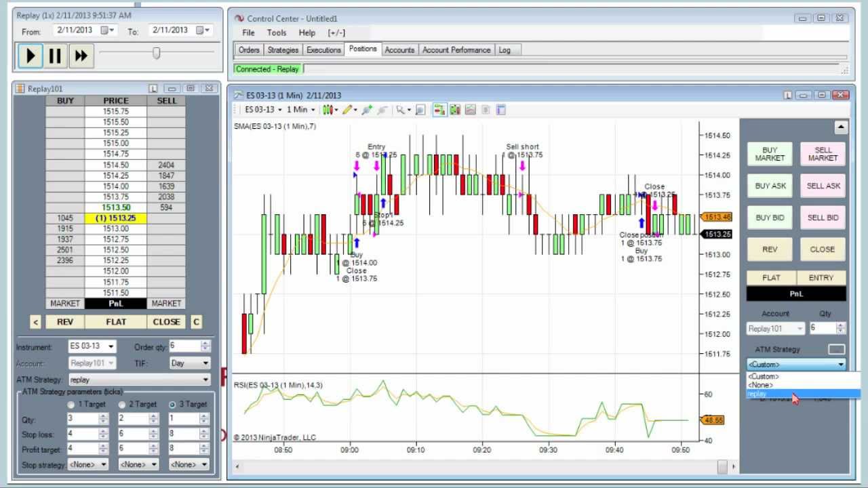Viewport: 868px width, 488px height.
Task: Click FLAT button in chart trader
Action: tap(771, 278)
